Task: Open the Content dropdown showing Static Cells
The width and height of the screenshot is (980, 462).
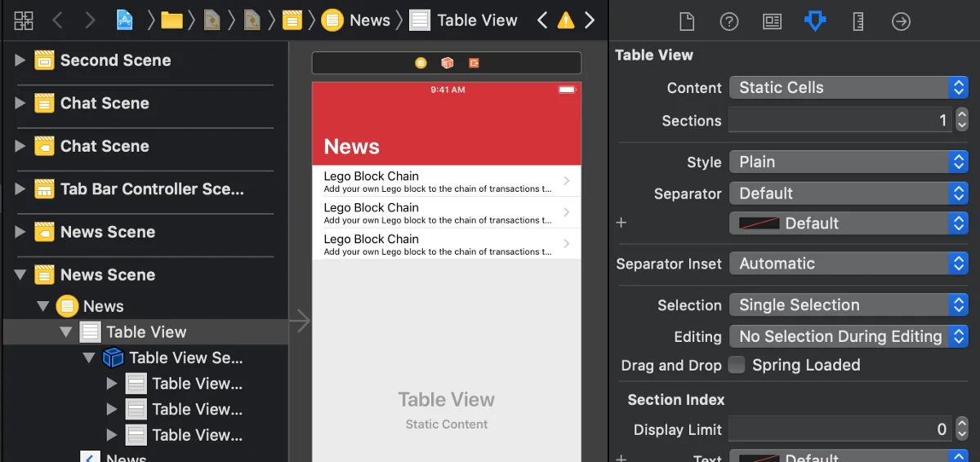Action: click(848, 88)
